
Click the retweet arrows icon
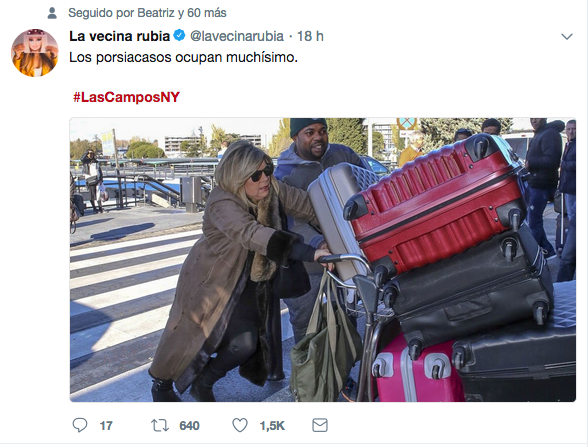click(x=160, y=426)
